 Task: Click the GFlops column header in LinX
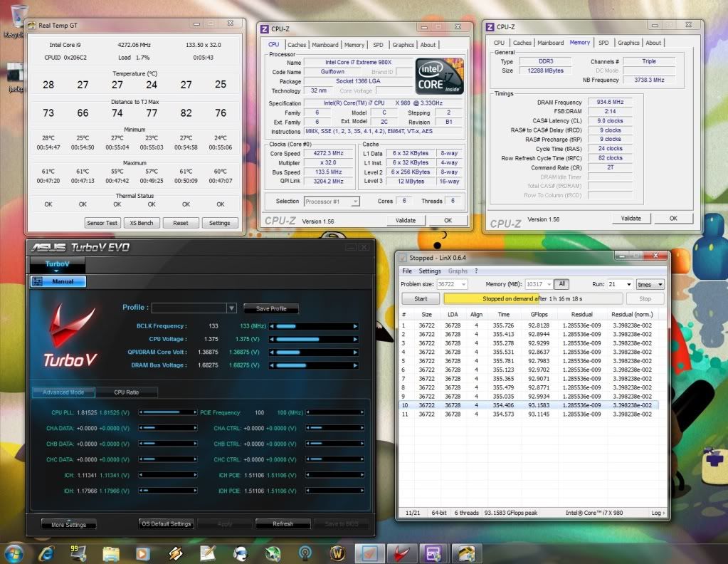pyautogui.click(x=539, y=315)
